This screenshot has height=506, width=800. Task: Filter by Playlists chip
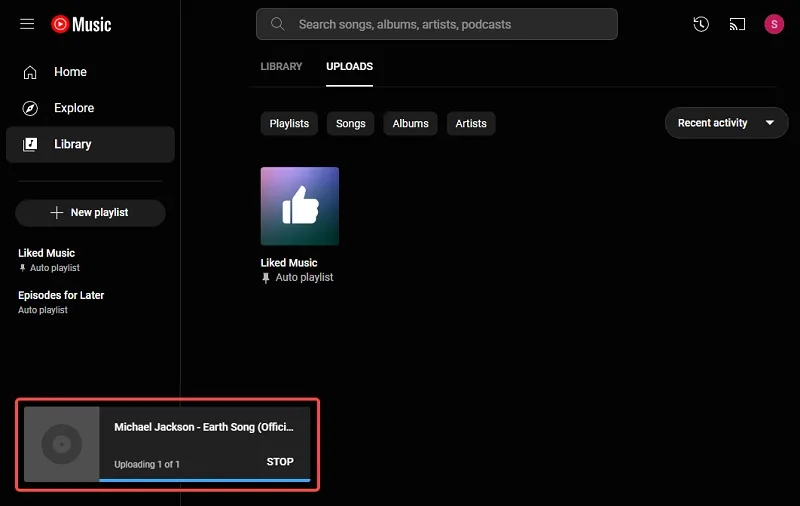tap(289, 123)
